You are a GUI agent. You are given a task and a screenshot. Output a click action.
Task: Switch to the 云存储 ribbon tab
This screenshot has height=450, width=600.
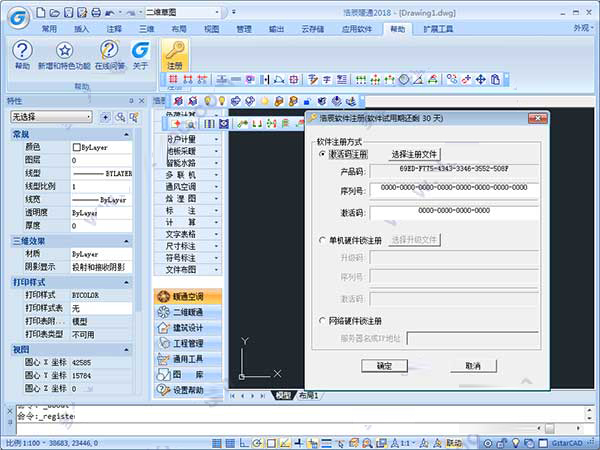click(312, 29)
